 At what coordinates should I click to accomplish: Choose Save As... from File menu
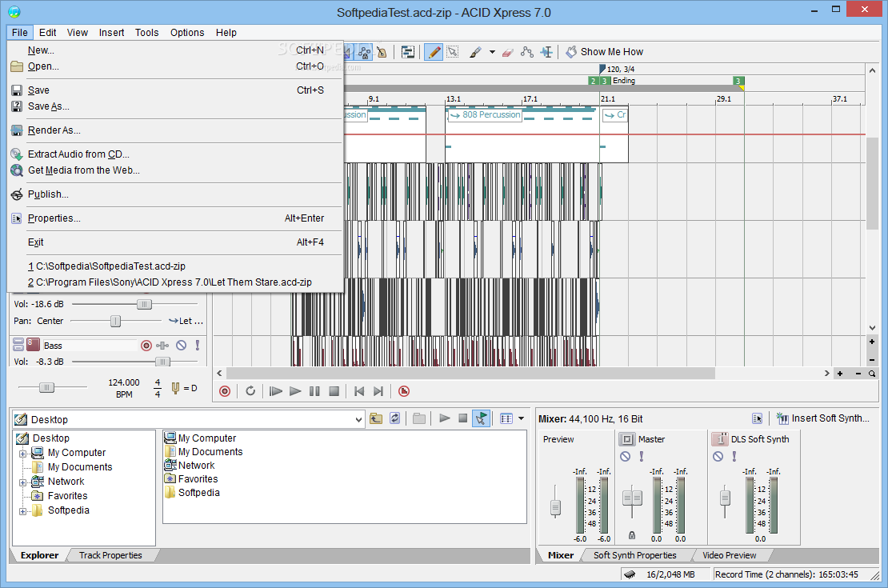coord(175,106)
